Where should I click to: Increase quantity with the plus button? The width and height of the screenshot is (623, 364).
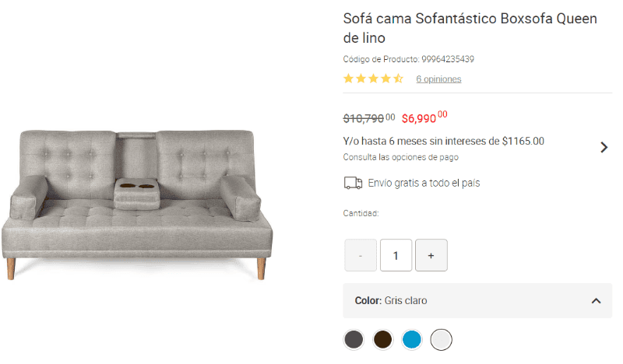click(431, 255)
